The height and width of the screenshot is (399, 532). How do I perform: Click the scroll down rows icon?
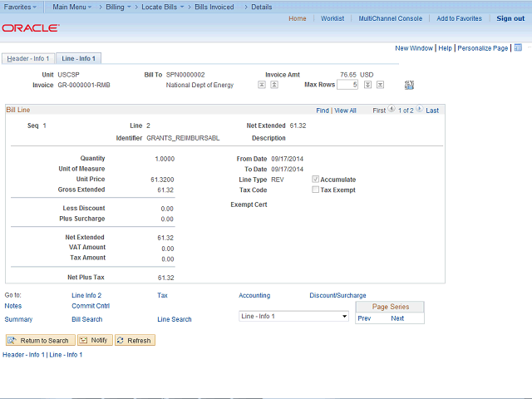(x=367, y=85)
